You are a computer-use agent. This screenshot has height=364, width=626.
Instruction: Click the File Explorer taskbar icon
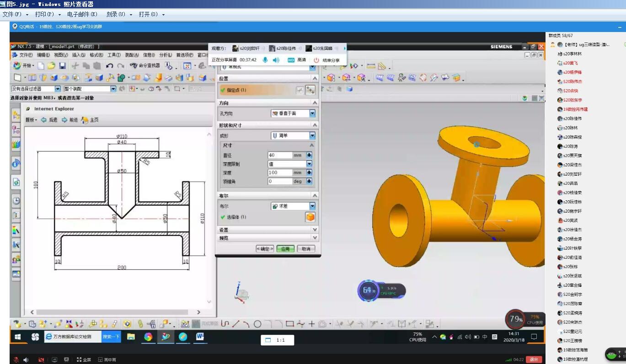point(131,337)
